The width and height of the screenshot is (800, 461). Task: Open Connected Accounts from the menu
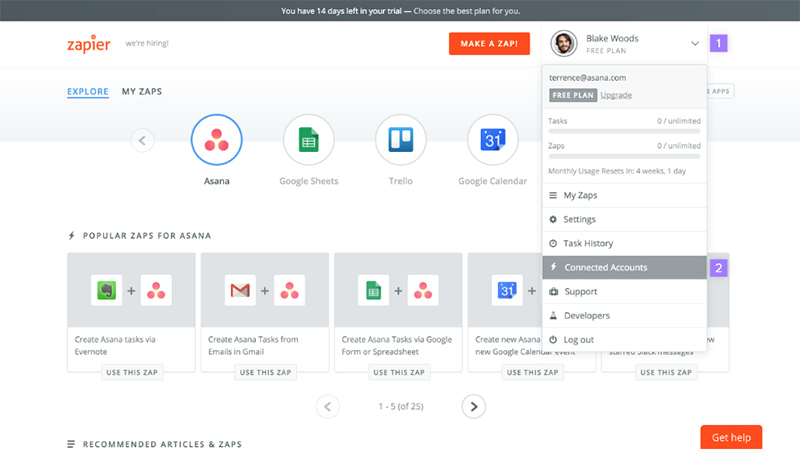pyautogui.click(x=605, y=268)
